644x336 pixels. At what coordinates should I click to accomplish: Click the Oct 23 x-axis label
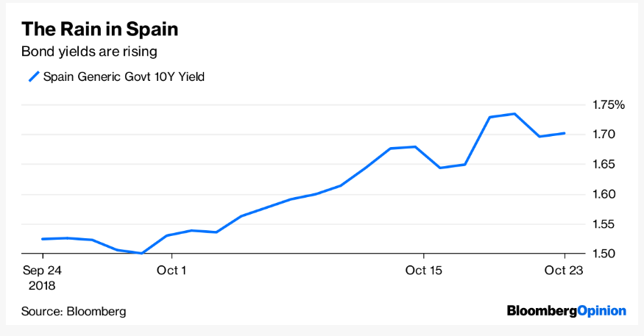564,271
